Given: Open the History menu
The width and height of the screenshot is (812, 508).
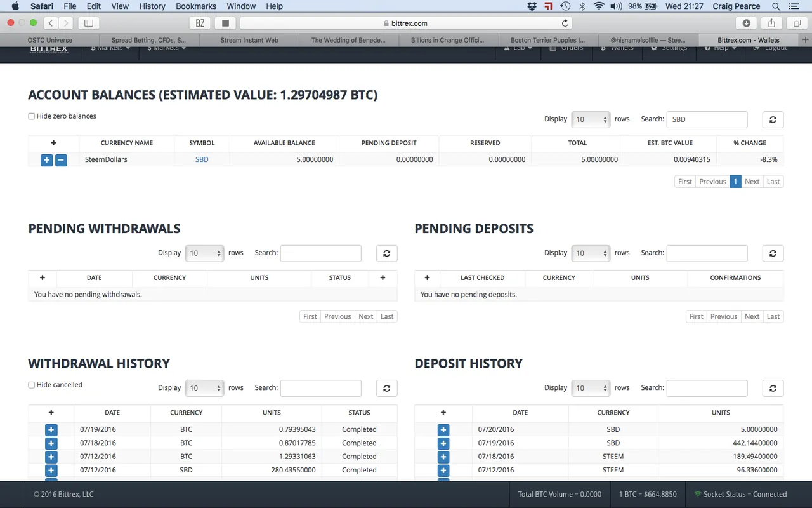Looking at the screenshot, I should (152, 6).
